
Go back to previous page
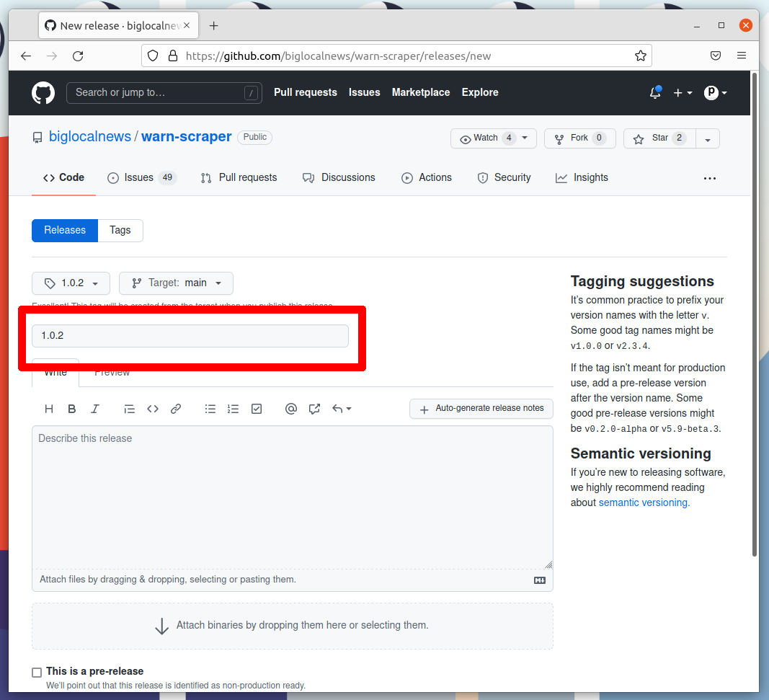[x=26, y=56]
